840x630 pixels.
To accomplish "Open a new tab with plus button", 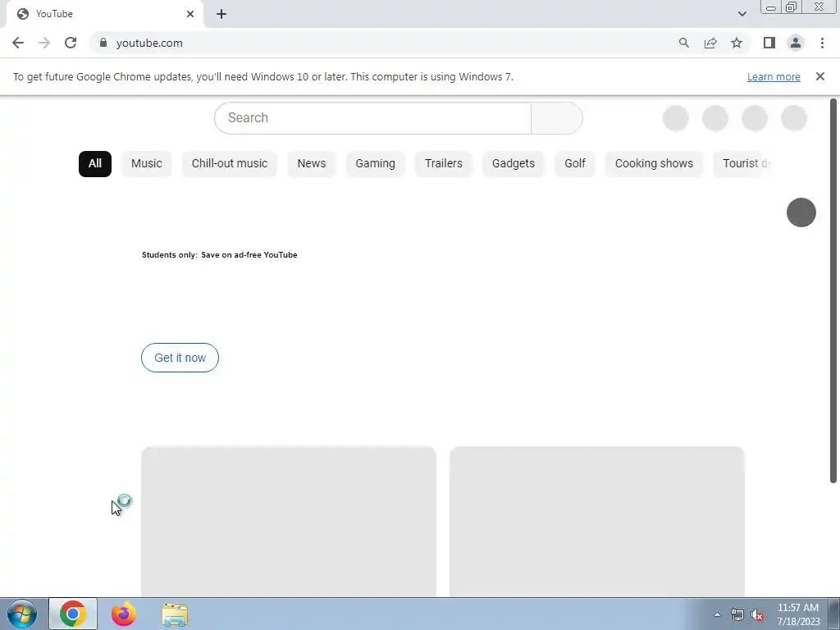I will click(x=221, y=14).
